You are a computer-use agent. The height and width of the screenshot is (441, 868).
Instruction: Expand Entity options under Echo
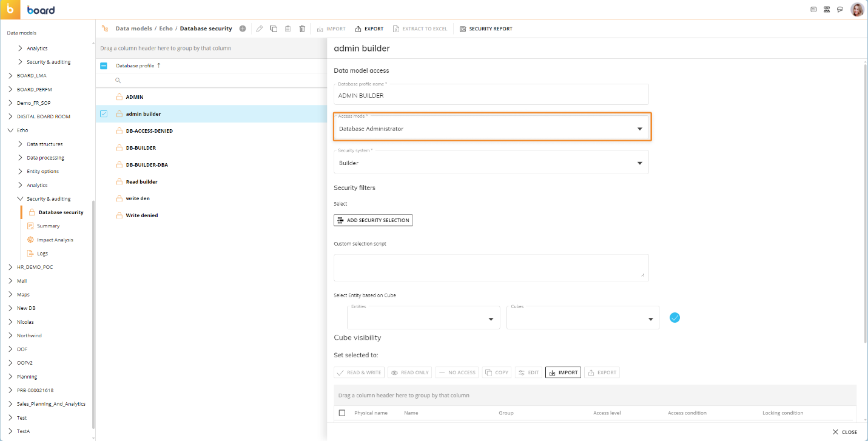pyautogui.click(x=21, y=172)
